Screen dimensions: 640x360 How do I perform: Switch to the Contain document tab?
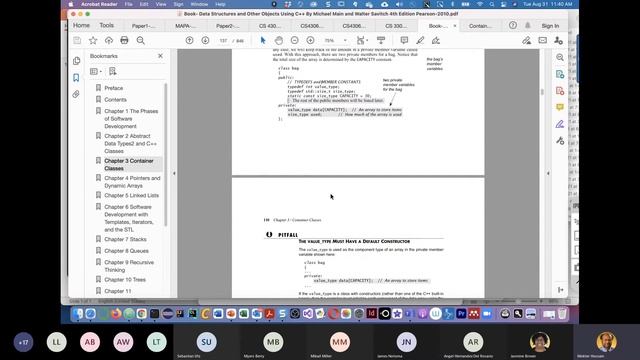(x=480, y=26)
